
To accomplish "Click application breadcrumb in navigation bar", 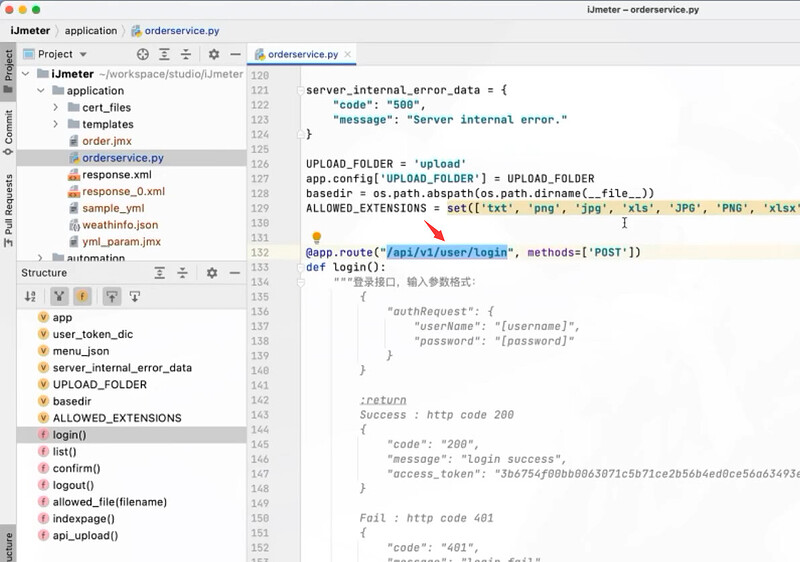I will (91, 31).
